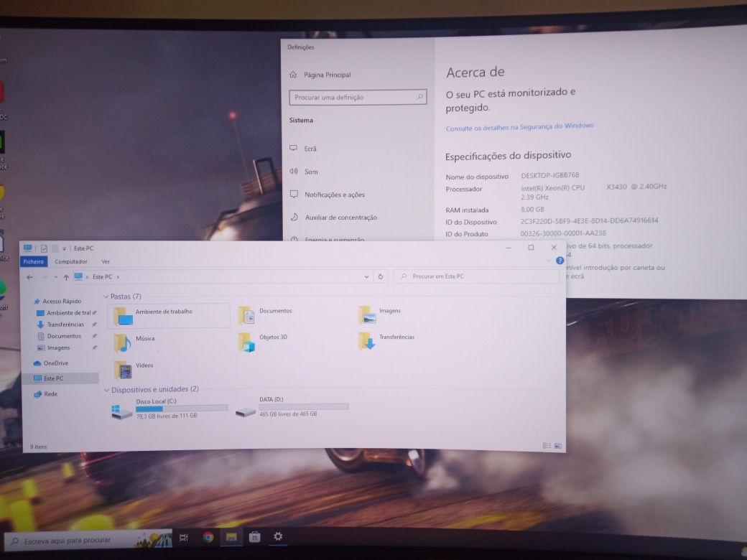Collapse the Pastas (7) group
Viewport: 747px width, 560px height.
106,297
